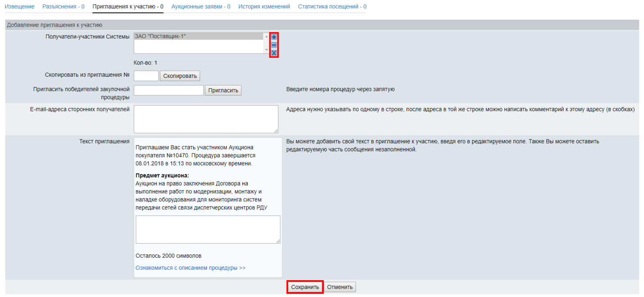Switch to Разъяснения - 0 tab
The image size is (644, 297).
pos(63,6)
